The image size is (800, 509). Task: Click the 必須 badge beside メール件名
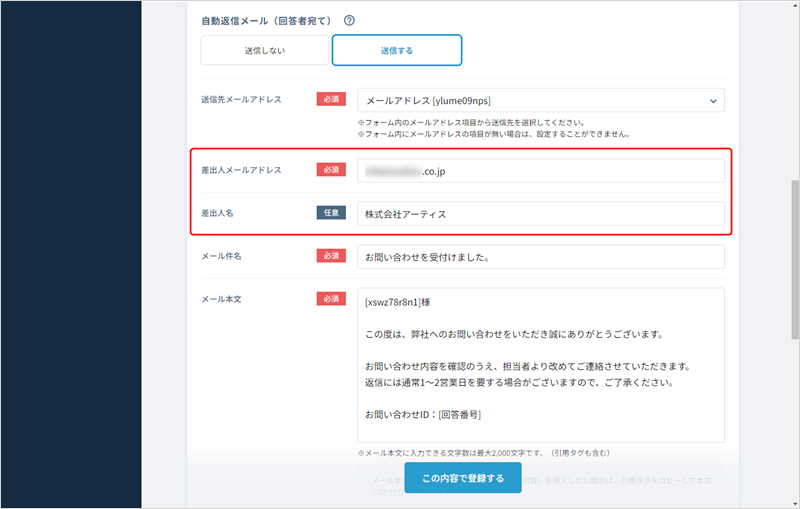[x=331, y=256]
